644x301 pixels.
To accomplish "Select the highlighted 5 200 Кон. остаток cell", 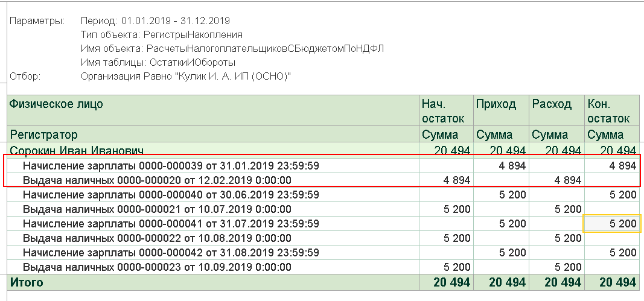I will [612, 223].
